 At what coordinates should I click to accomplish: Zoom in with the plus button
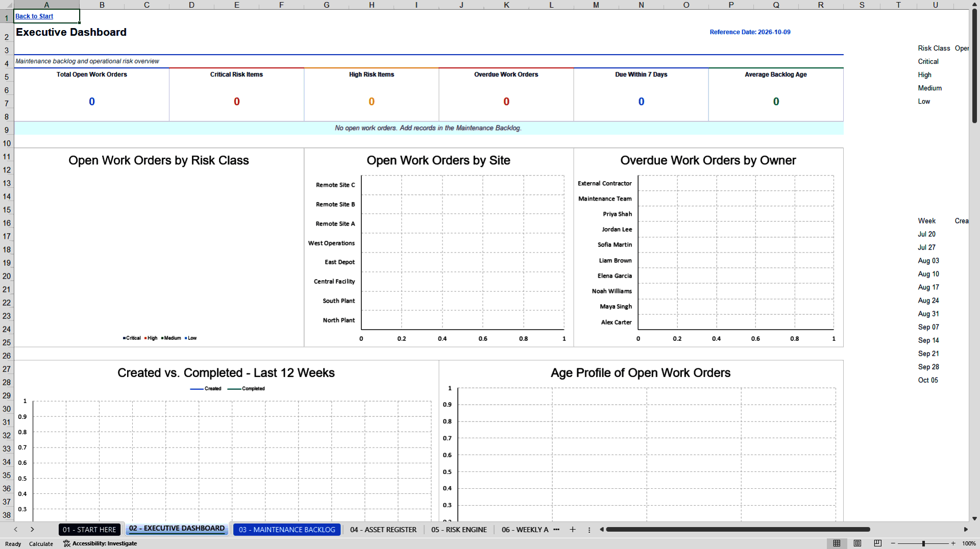coord(953,543)
